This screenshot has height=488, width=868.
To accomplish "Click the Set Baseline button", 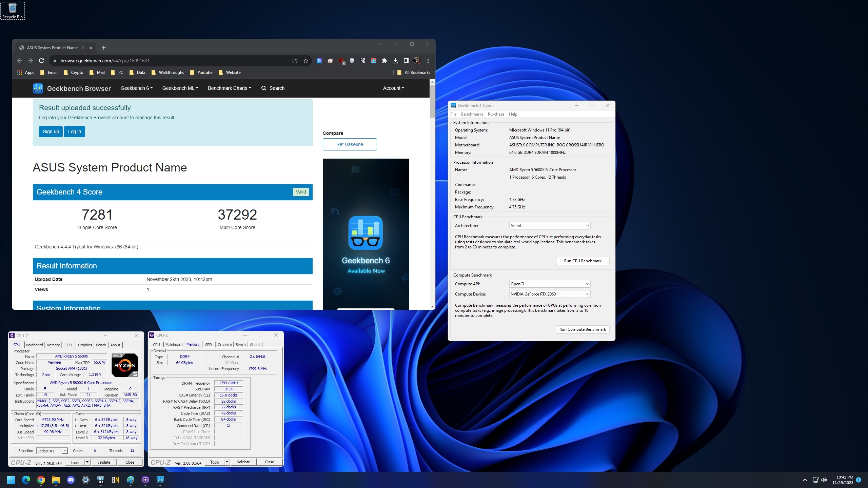I will pos(350,144).
